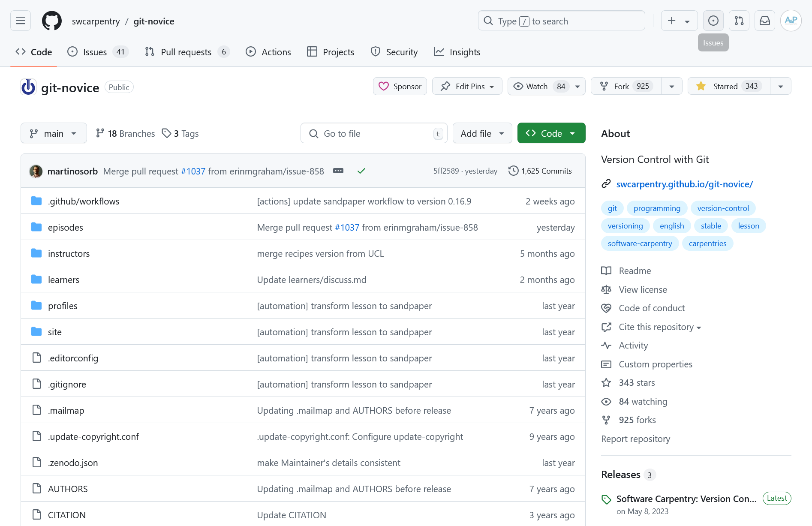Open the Security tab
Screen dimensions: 812x526
[x=394, y=52]
